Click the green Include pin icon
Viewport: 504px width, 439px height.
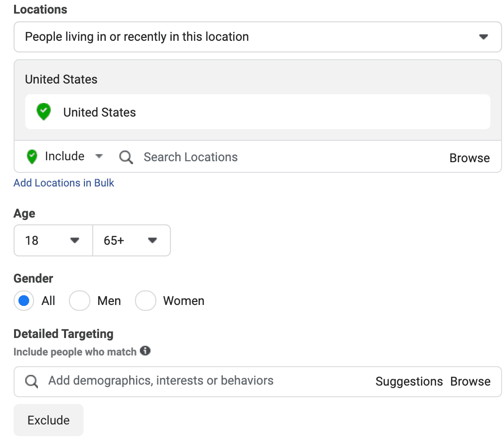[x=32, y=157]
